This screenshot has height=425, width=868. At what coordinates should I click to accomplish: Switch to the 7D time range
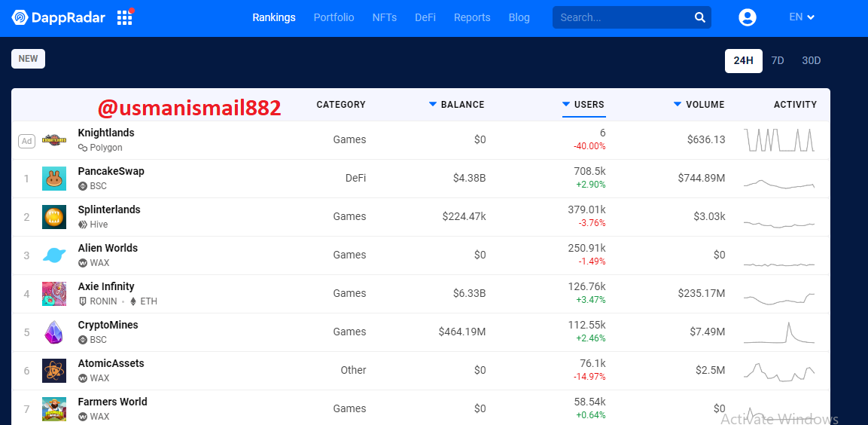coord(778,61)
